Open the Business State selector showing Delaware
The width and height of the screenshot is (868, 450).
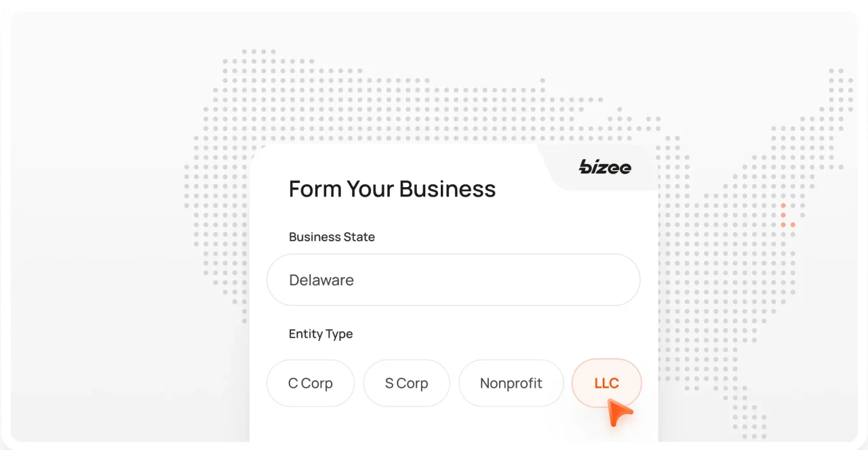coord(453,279)
